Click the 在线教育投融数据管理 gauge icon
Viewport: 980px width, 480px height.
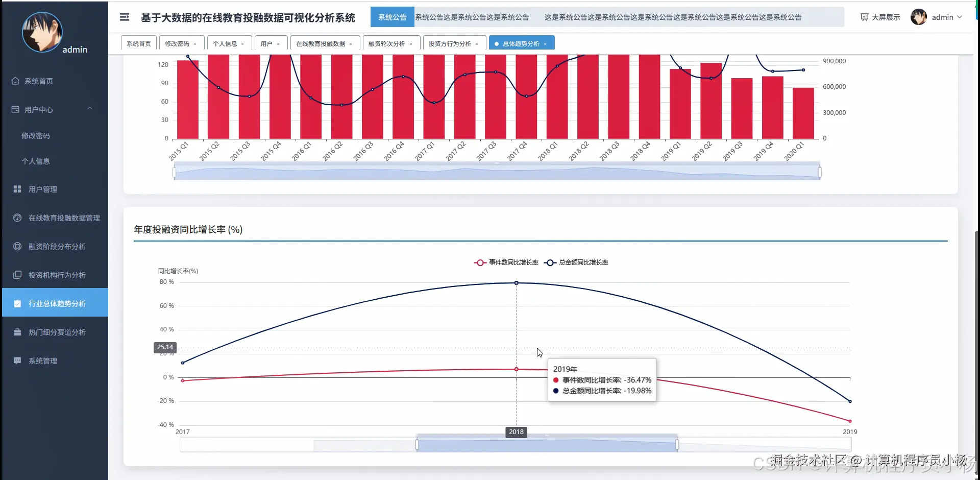click(x=17, y=218)
